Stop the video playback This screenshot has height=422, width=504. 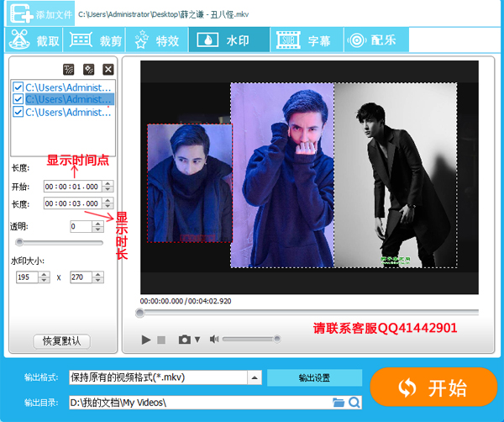click(x=161, y=340)
